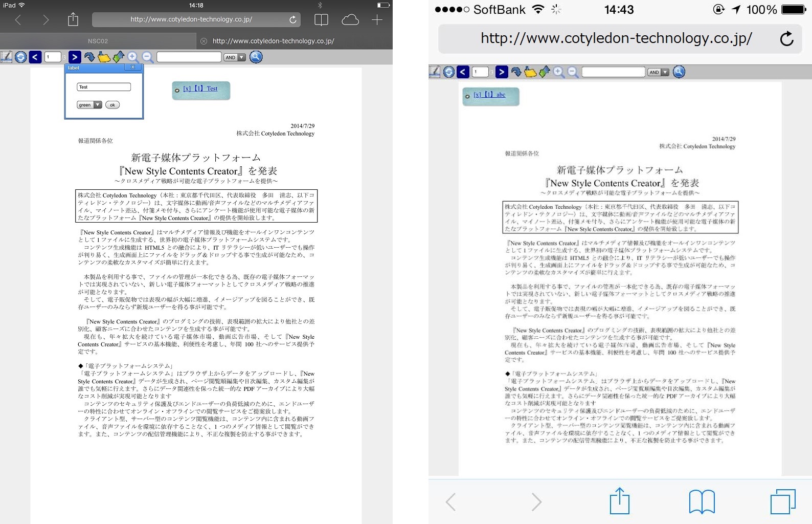
Task: Click the curved blue arrow icon in iPad viewer
Action: click(x=89, y=57)
